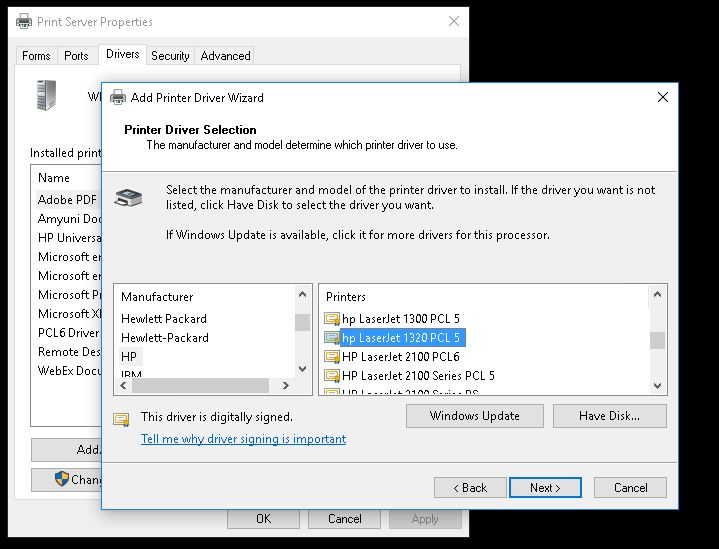Click Manufacturer vertical scrollbar thumb
The width and height of the screenshot is (719, 549).
(302, 322)
